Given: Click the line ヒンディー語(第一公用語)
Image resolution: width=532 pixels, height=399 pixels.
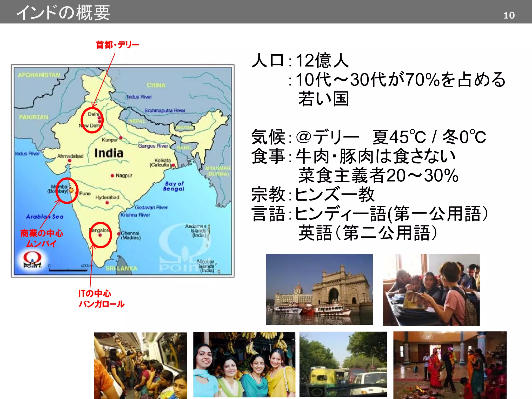Looking at the screenshot, I should [x=392, y=214].
